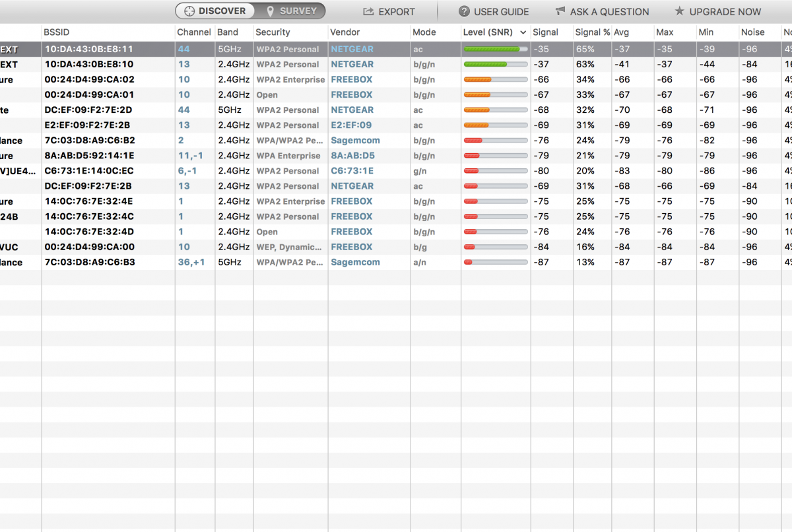Screen dimensions: 792x532
Task: Click the Export button
Action: click(389, 11)
